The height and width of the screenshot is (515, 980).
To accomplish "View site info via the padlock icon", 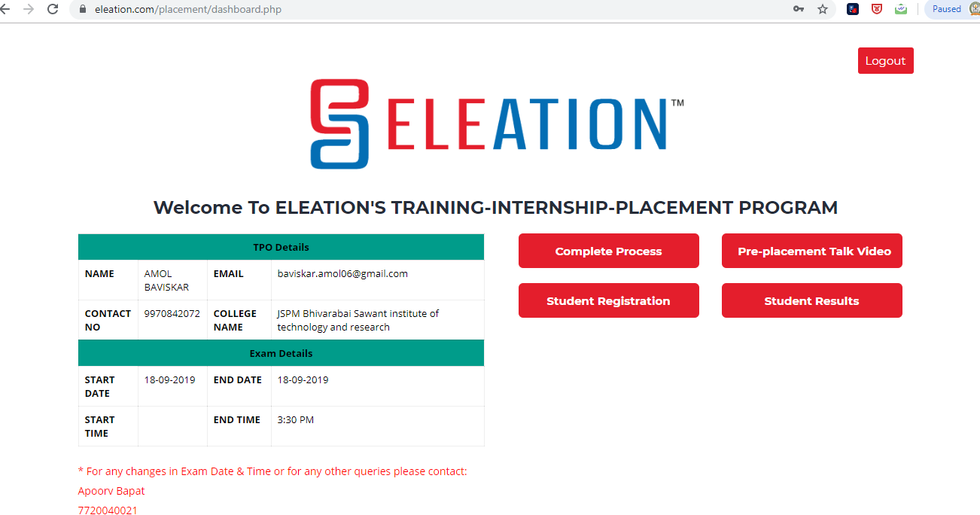I will point(83,10).
